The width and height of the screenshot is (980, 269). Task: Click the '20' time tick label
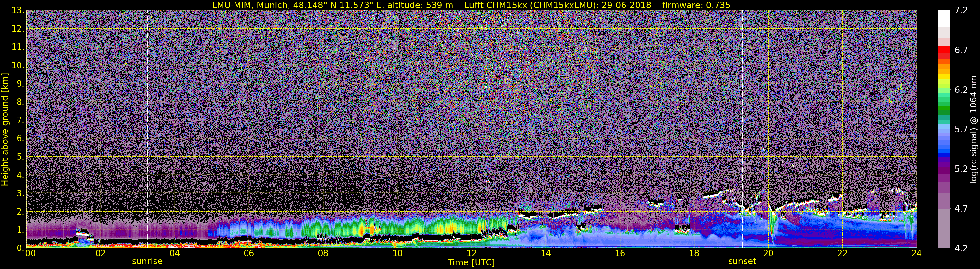click(768, 253)
